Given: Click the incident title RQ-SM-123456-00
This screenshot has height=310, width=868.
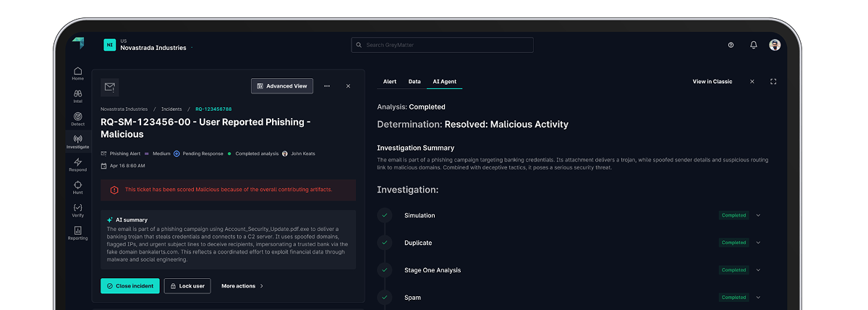Looking at the screenshot, I should (x=205, y=128).
